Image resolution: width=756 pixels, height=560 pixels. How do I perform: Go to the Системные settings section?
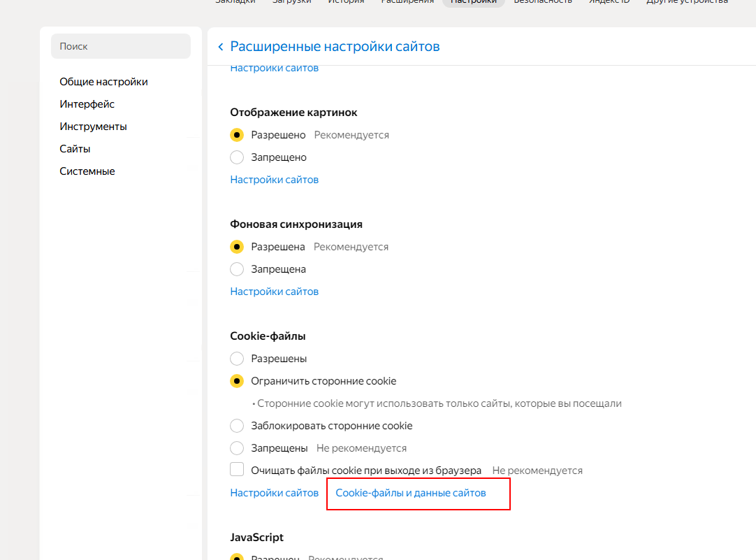tap(87, 171)
